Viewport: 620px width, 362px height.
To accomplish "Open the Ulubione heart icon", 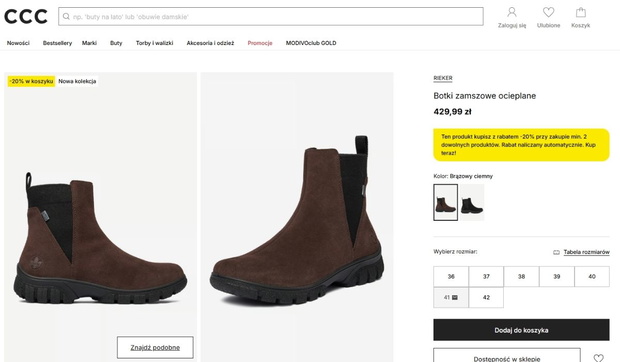I will click(x=548, y=12).
